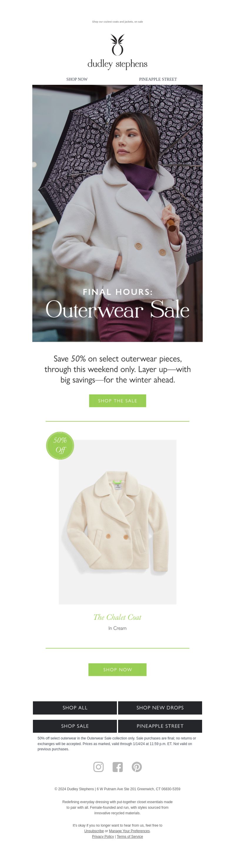Viewport: 235px width, 868px height.
Task: Click the SHOP THE SALE button
Action: click(x=117, y=401)
